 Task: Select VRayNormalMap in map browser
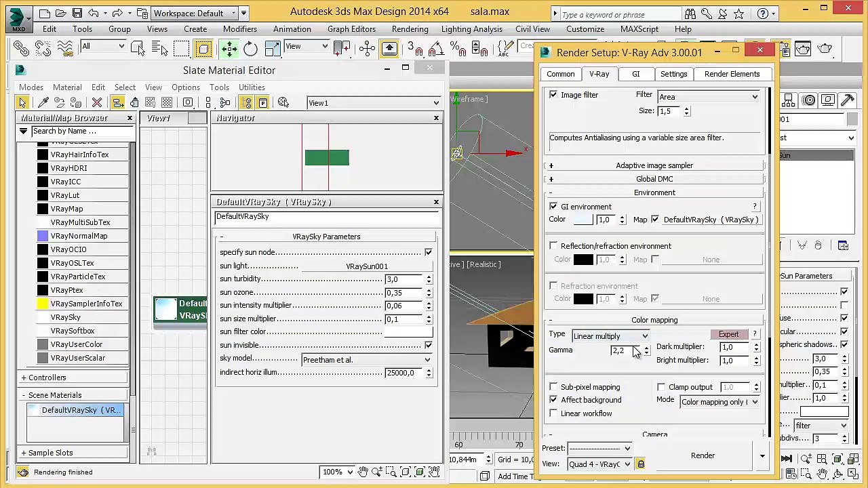tap(79, 236)
